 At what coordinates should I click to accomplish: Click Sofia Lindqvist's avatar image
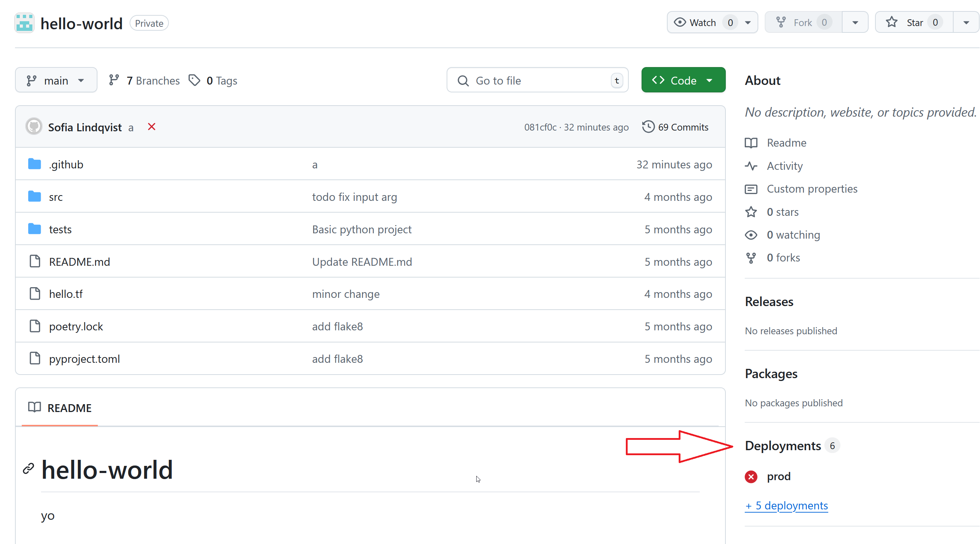(34, 127)
